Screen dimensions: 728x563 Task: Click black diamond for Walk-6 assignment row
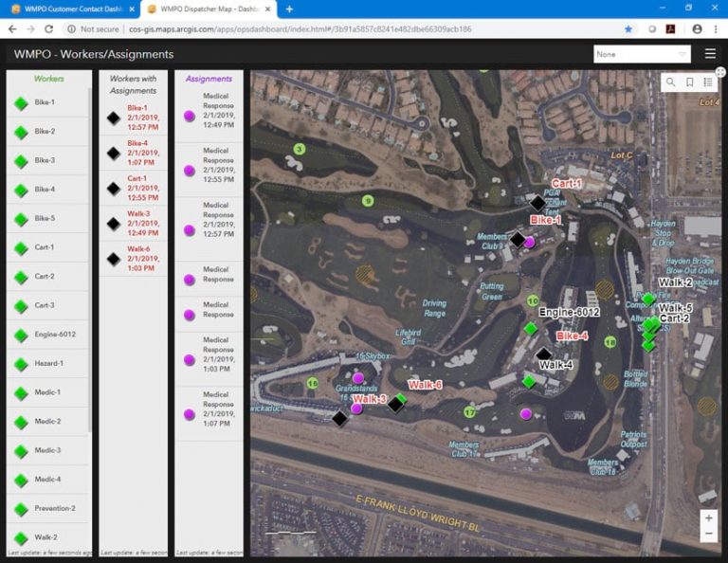pyautogui.click(x=114, y=259)
